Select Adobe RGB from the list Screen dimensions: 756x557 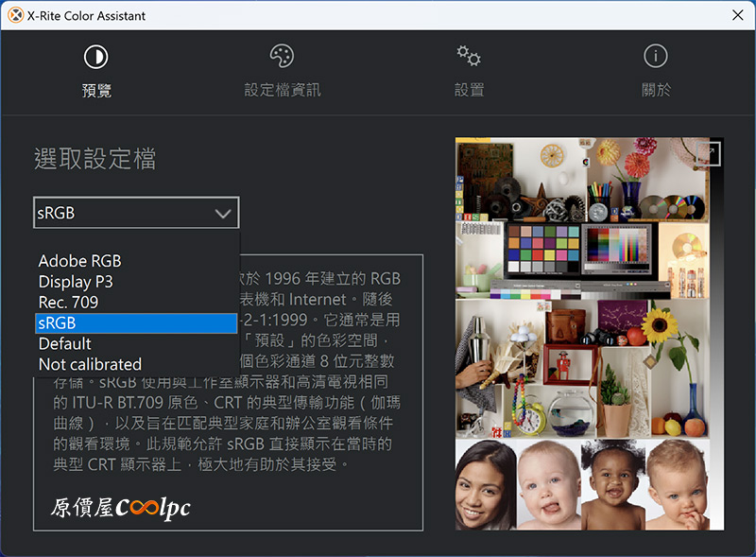(x=136, y=261)
